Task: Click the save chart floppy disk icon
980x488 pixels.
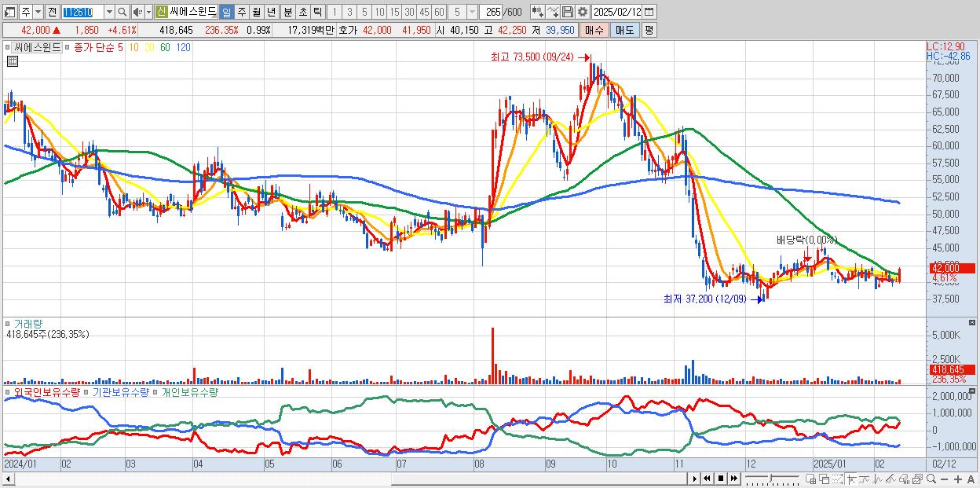Action: tap(568, 12)
